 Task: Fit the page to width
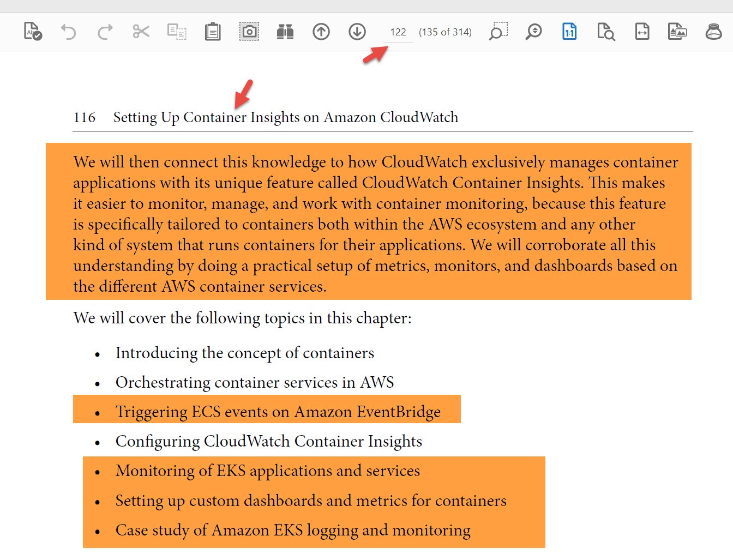tap(642, 32)
